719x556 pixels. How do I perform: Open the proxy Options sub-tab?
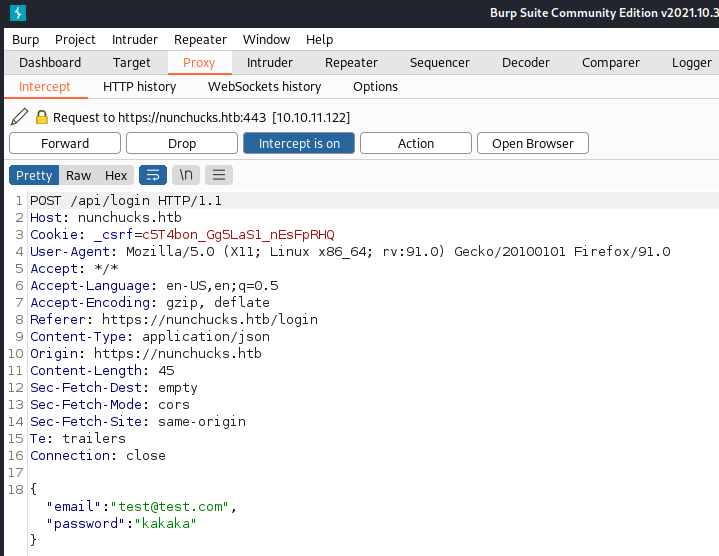(375, 87)
